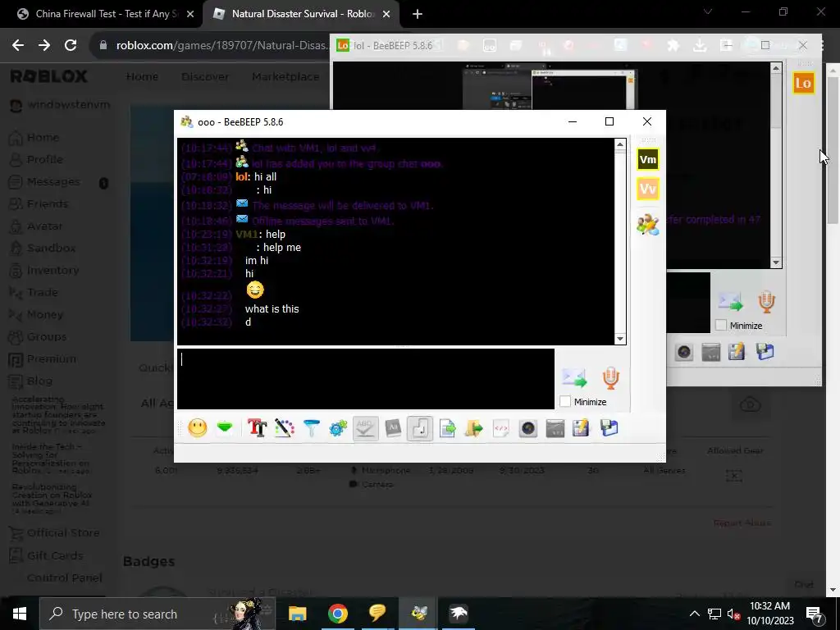The image size is (840, 630).
Task: Click the browser forward arrow
Action: 44,46
